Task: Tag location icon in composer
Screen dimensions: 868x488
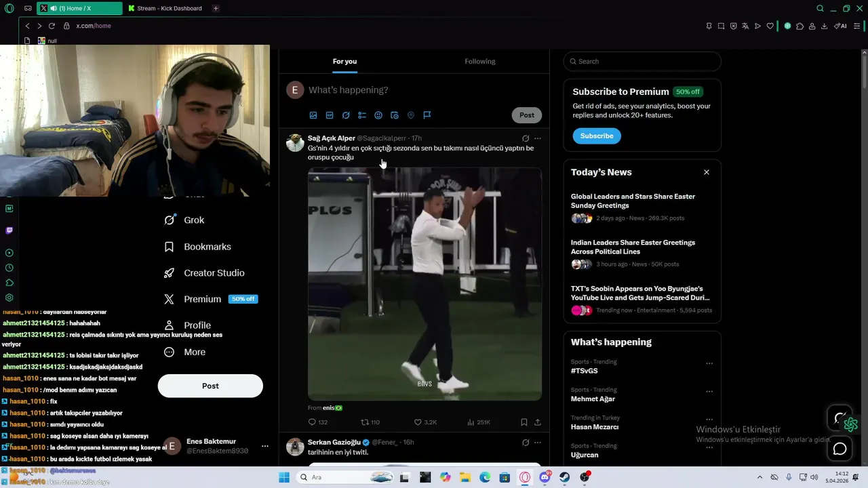Action: (x=411, y=115)
